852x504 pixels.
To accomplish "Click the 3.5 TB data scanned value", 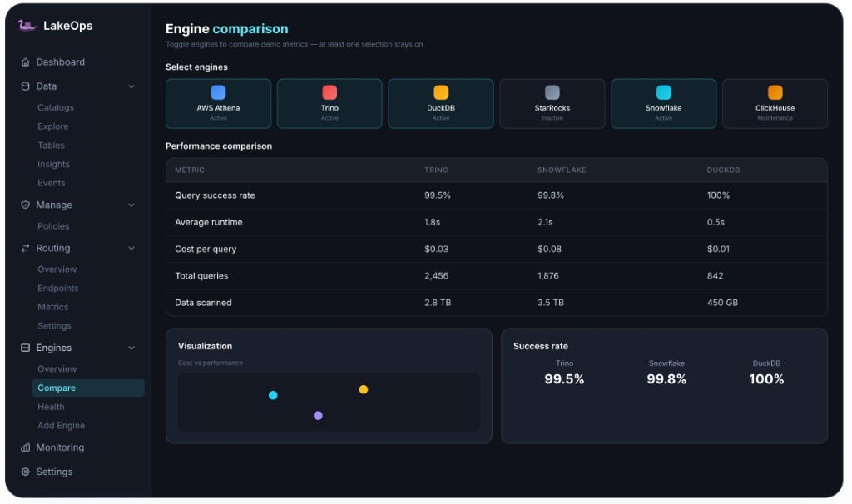I will 551,303.
